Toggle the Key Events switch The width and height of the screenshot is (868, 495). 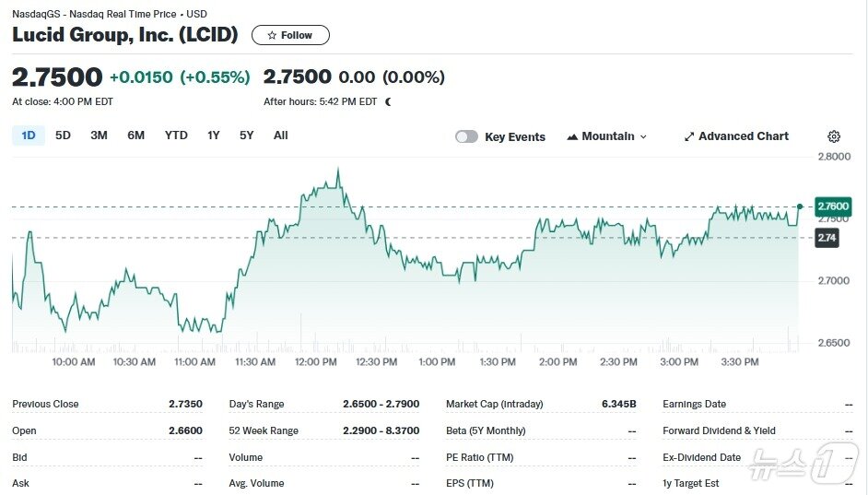pyautogui.click(x=466, y=136)
